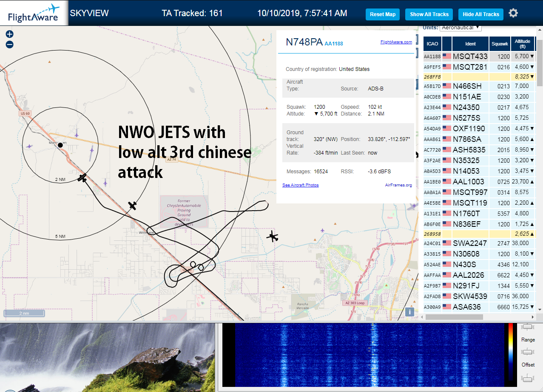Viewport: 543px width, 392px height.
Task: Select aircraft N5275S in the table
Action: [479, 118]
